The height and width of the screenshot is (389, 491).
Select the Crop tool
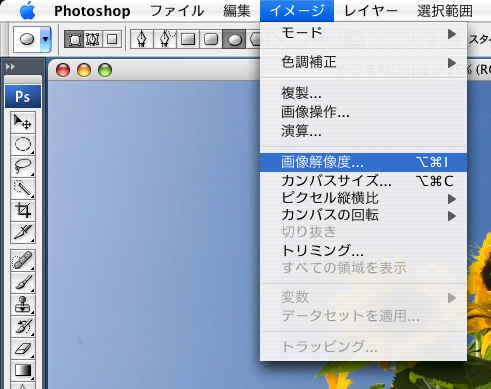[23, 210]
